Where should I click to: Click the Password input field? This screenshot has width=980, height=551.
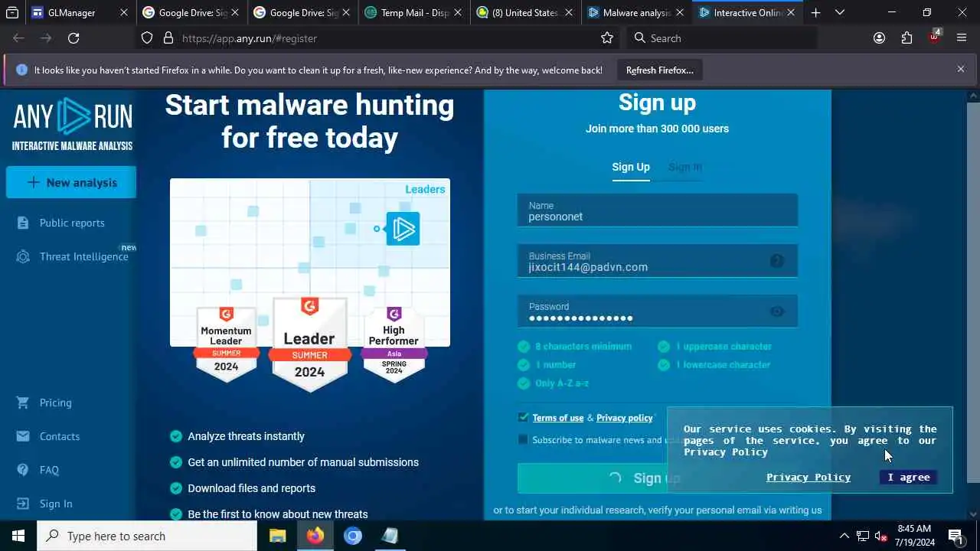click(x=657, y=311)
